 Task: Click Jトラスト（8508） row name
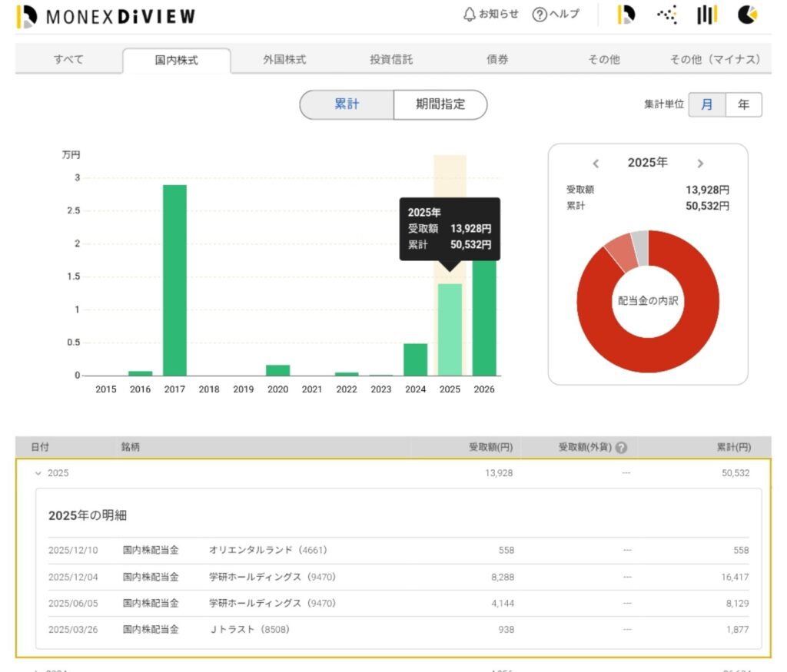[250, 629]
